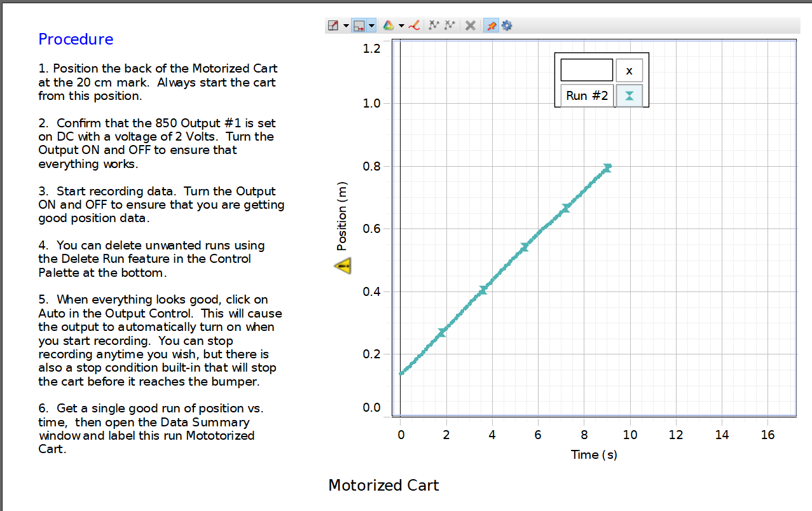Click the run data highlighter triangle icon

click(389, 25)
